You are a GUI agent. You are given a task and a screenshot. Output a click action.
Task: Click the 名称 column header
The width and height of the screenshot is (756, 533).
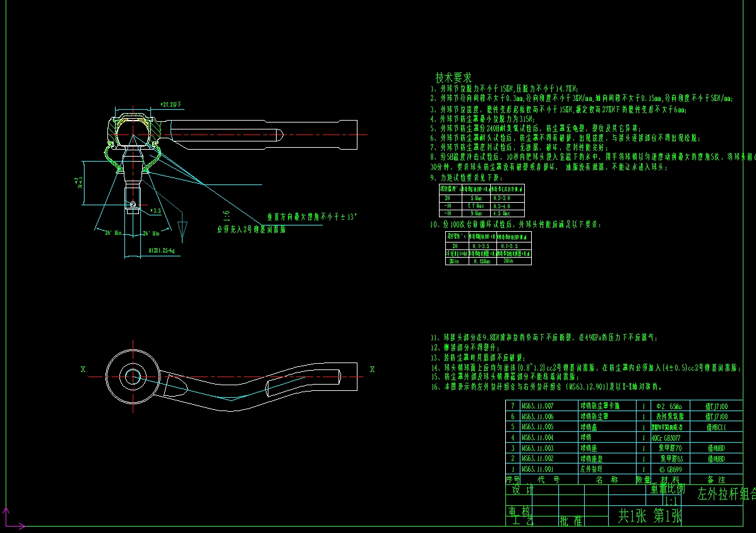[x=606, y=479]
